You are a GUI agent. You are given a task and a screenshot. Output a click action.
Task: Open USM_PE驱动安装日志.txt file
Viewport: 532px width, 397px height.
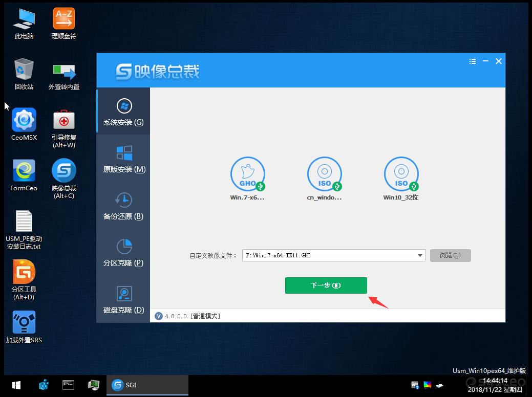coord(24,230)
